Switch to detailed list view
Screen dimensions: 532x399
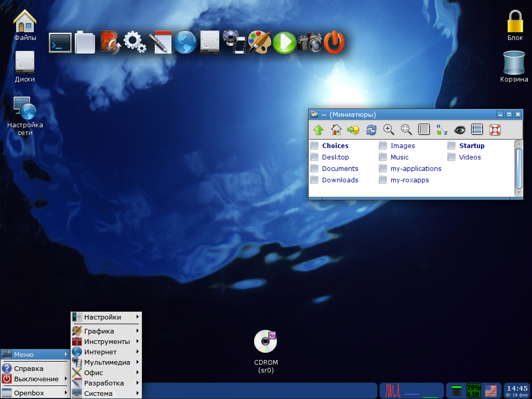pos(477,130)
